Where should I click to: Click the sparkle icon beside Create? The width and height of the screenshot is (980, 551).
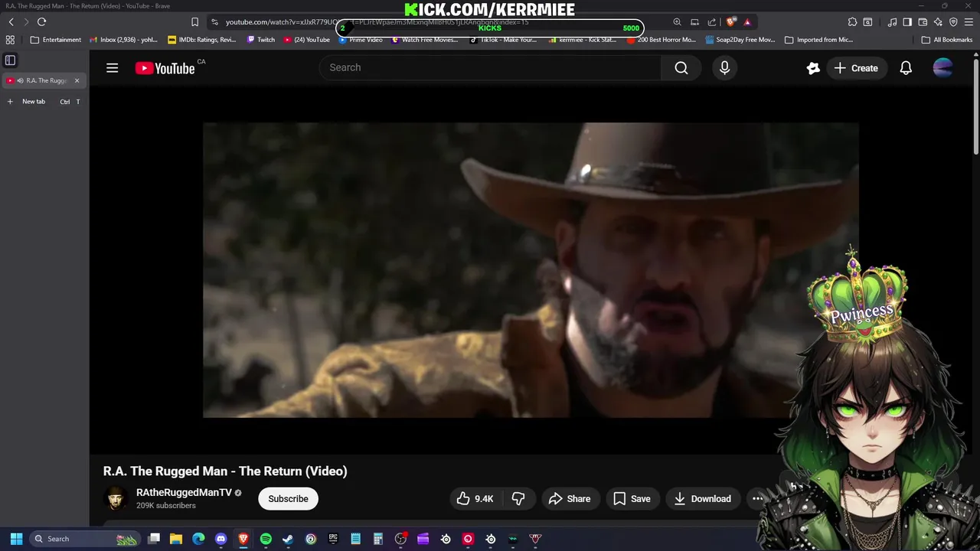tap(813, 68)
